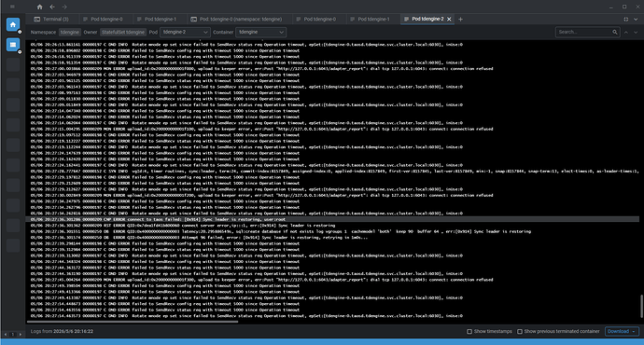
Task: Open hotbar selector showing number 1
Action: coord(13,335)
